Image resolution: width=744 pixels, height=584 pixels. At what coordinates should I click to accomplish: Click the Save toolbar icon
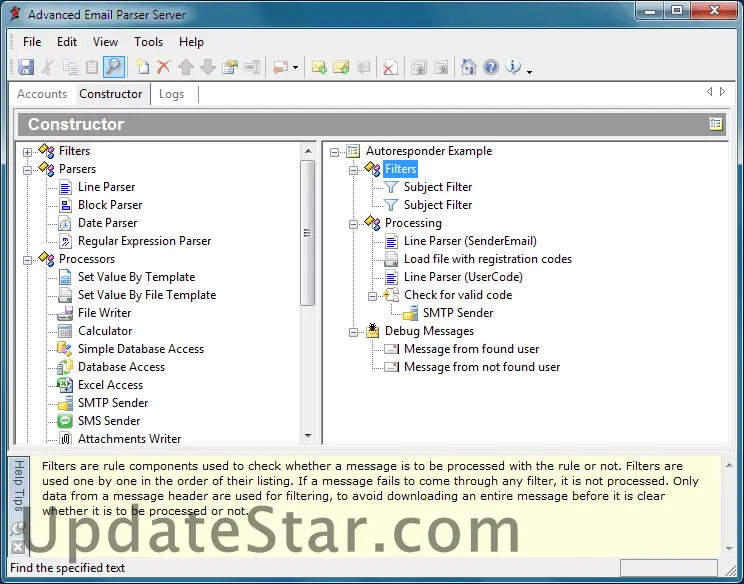[26, 67]
